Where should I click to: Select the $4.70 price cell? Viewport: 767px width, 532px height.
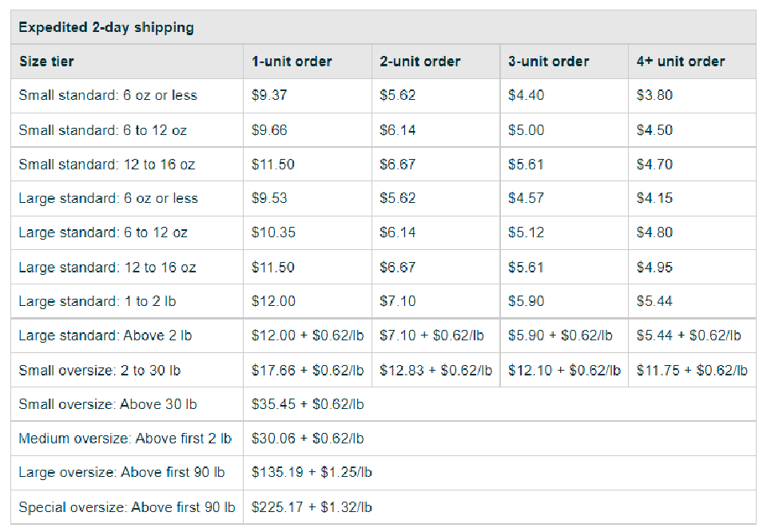click(654, 165)
